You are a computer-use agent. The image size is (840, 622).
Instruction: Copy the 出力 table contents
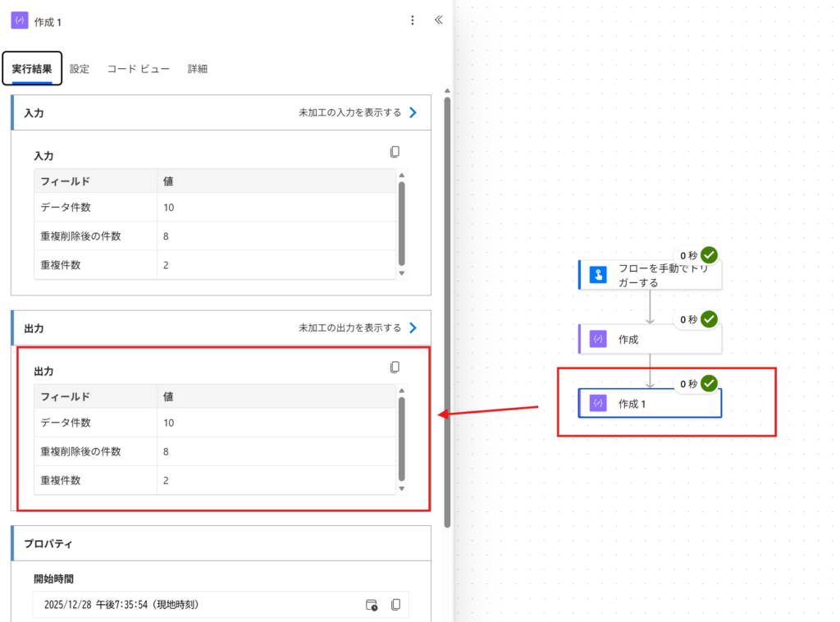(395, 367)
